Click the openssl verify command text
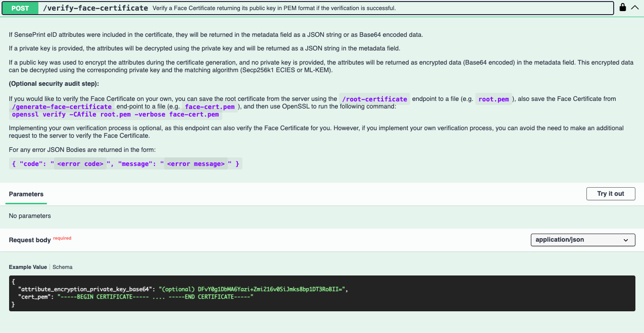 (x=116, y=115)
